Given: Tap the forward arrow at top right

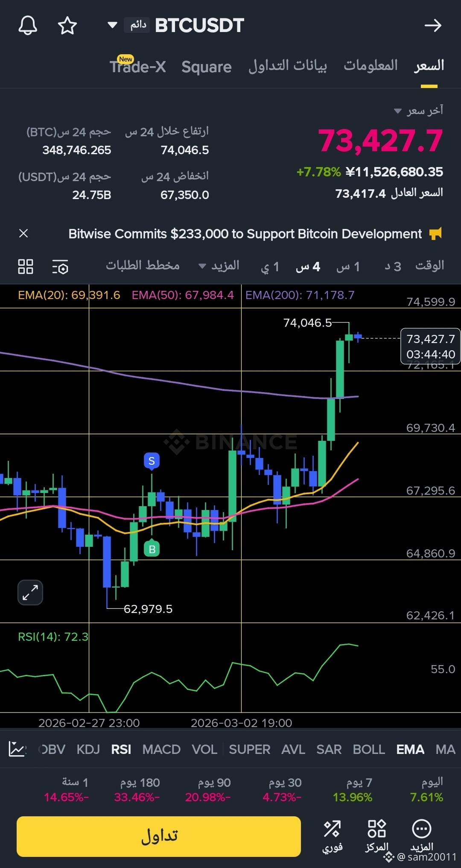Looking at the screenshot, I should [433, 26].
